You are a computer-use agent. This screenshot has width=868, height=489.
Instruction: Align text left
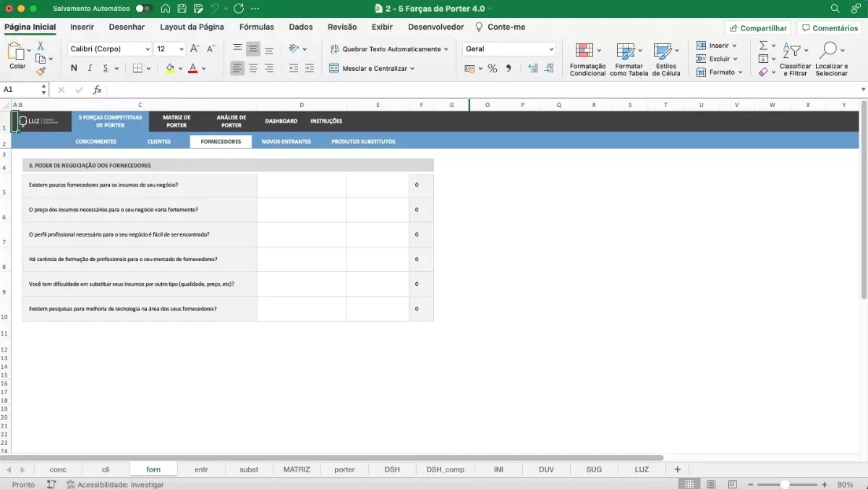(237, 68)
